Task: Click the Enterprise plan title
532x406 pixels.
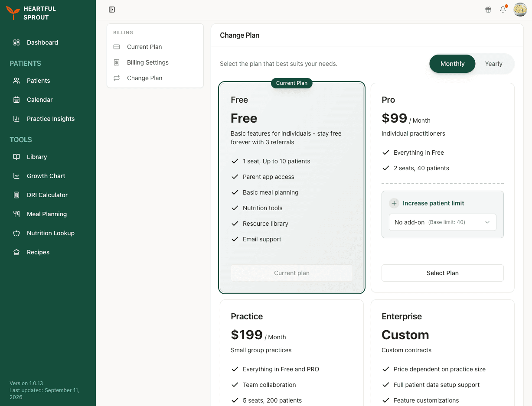Action: click(x=402, y=316)
